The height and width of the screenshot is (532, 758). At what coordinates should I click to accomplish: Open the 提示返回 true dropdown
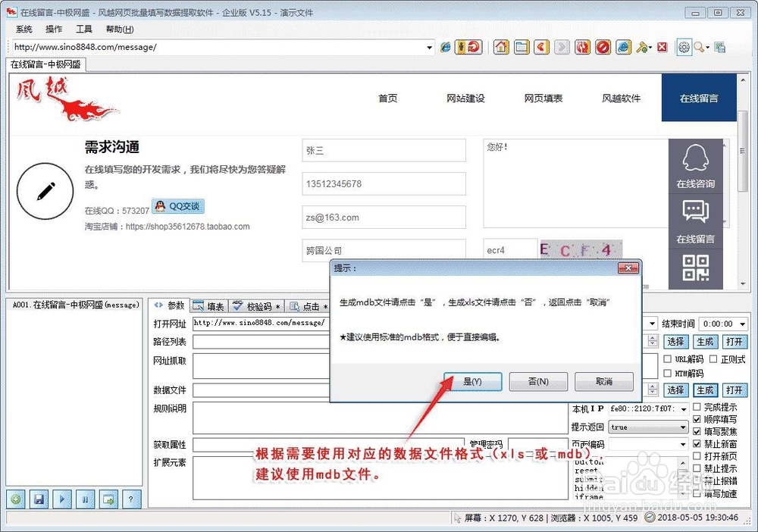point(683,427)
